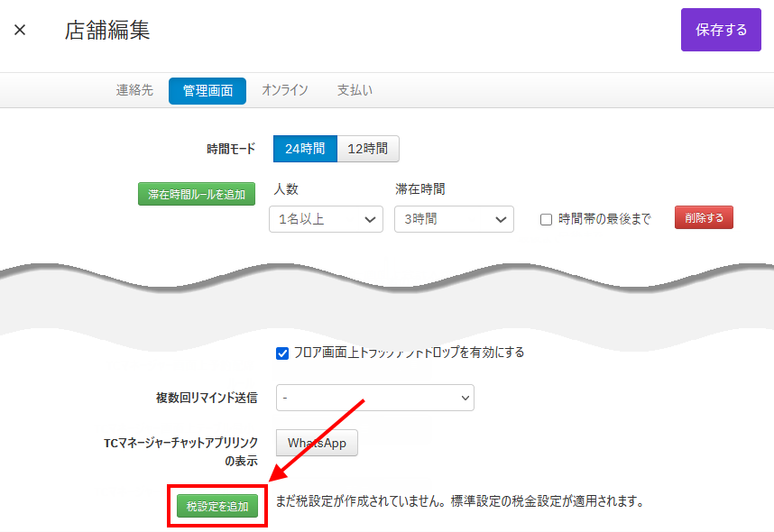
Task: Select the 管理画面 tab
Action: coord(207,91)
